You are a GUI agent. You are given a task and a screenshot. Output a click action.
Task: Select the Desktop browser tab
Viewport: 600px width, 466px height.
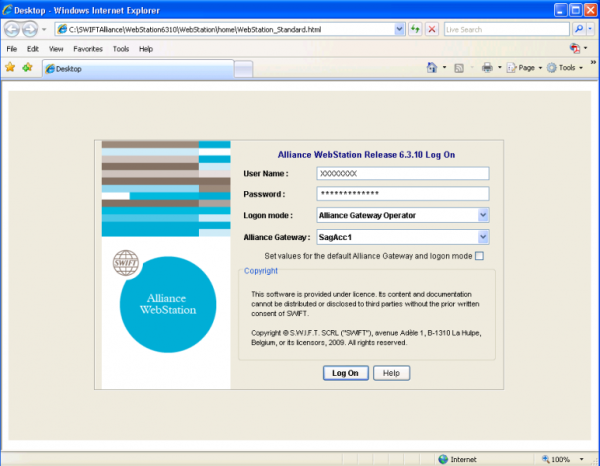click(138, 69)
